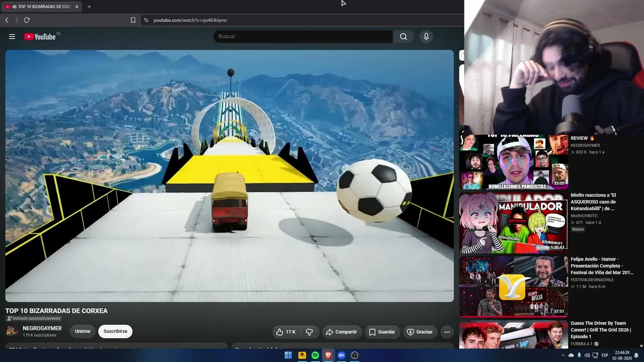644x362 pixels.
Task: Open a new browser tab
Action: [x=89, y=7]
